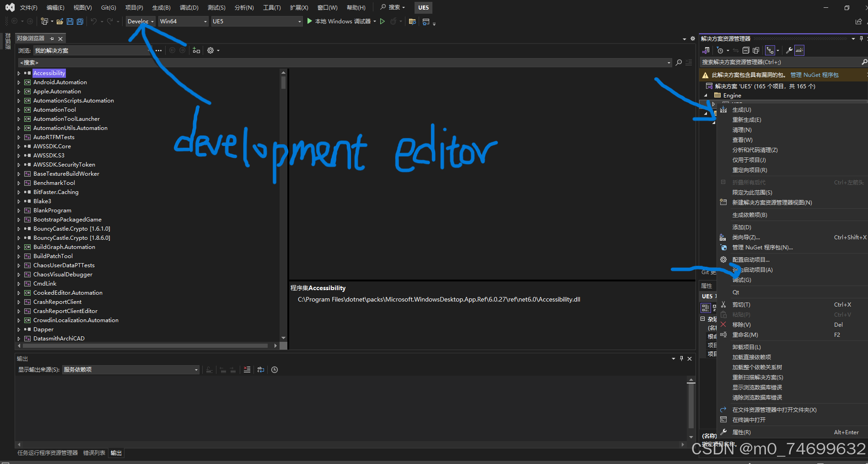Switch views icon in Solution Explorer toolbar

[706, 50]
